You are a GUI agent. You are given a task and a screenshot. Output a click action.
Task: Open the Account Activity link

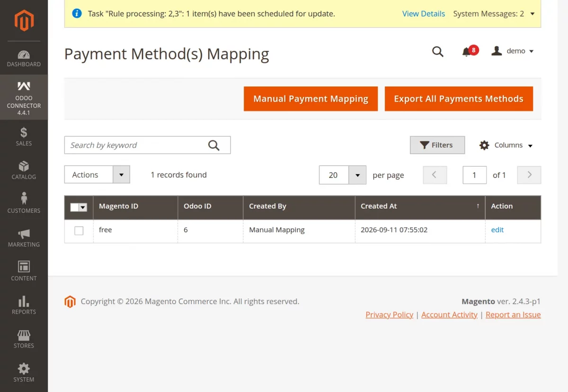click(x=449, y=314)
